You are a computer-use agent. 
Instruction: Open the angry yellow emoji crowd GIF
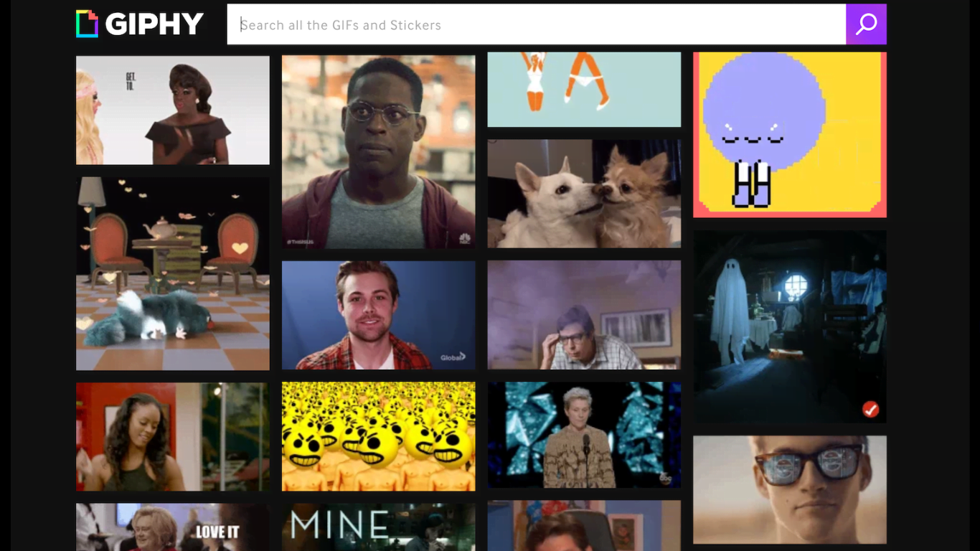pyautogui.click(x=378, y=436)
